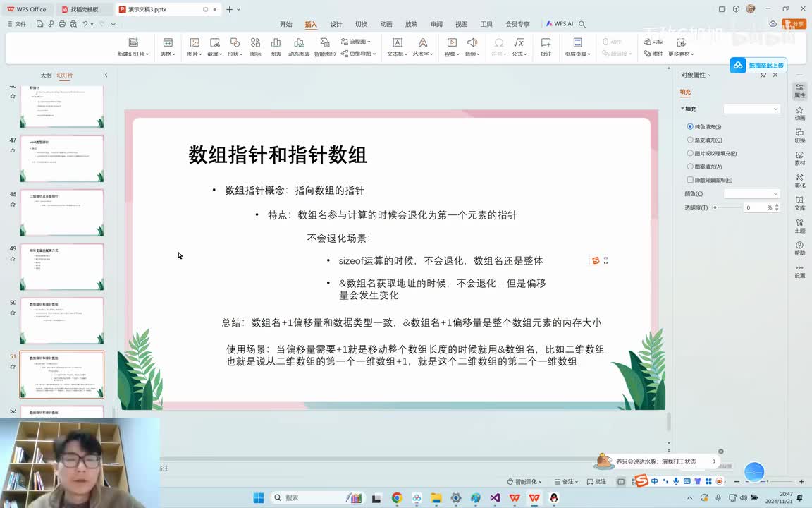Viewport: 812px width, 508px height.
Task: Insert a 文本框 text box
Action: click(398, 47)
